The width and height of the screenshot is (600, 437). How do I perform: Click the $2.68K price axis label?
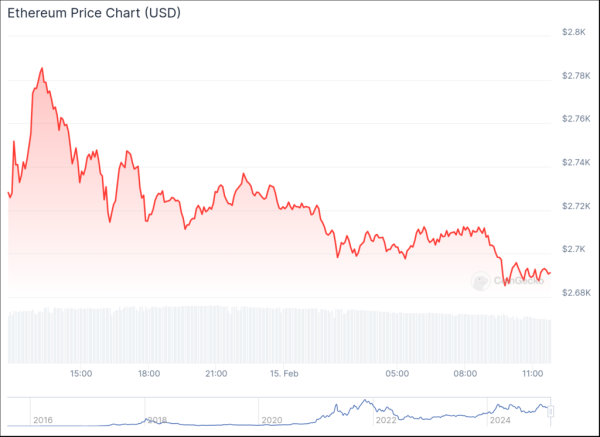click(574, 293)
